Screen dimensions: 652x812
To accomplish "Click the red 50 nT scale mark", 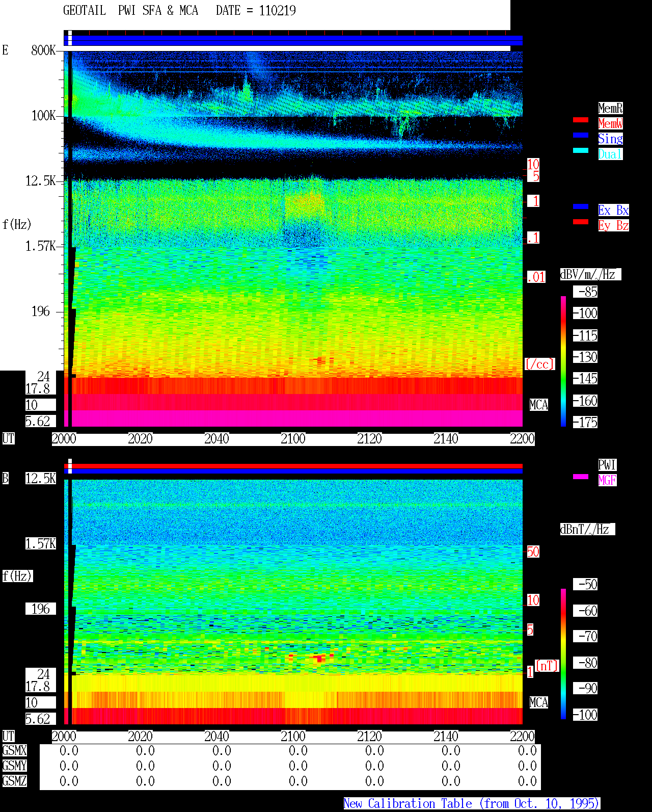I will click(x=533, y=552).
